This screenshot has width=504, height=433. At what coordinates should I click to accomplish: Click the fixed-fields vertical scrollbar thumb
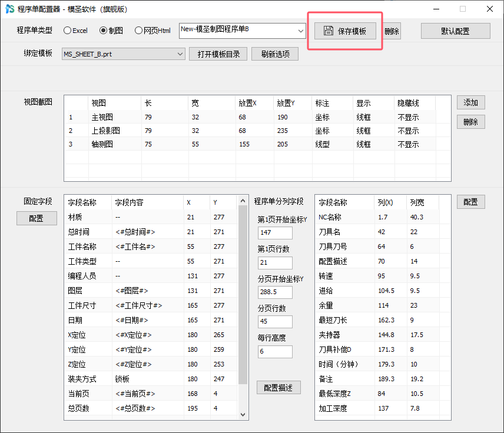[243, 295]
